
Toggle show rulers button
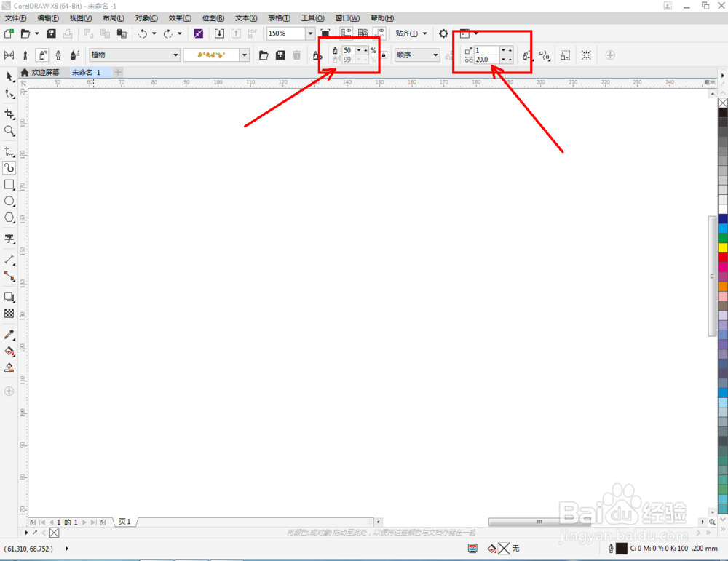pyautogui.click(x=346, y=33)
